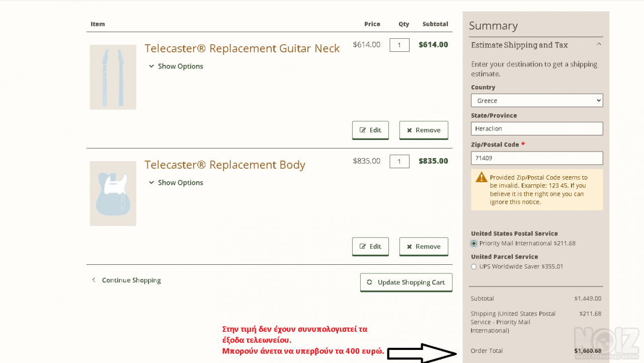Select UPS Worldwide Saver shipping option

point(474,267)
